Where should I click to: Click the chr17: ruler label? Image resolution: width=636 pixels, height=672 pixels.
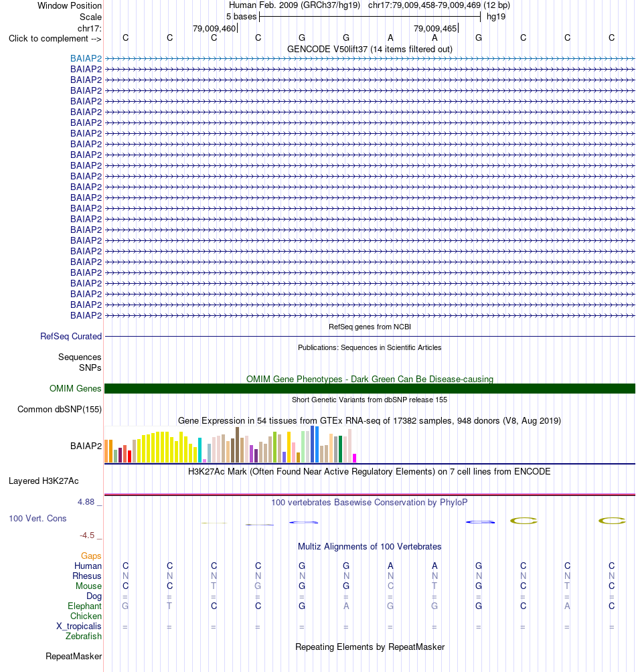(90, 28)
